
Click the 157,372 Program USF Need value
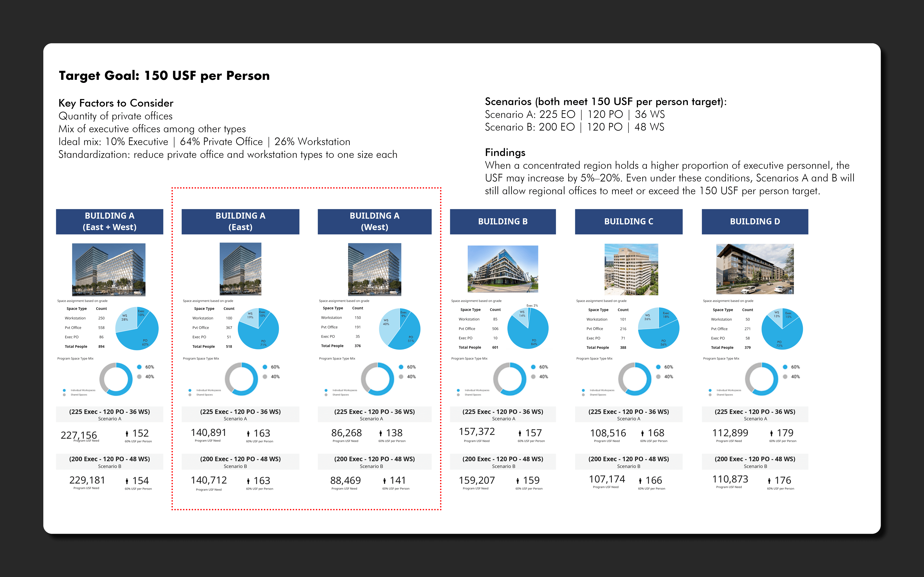click(x=477, y=432)
